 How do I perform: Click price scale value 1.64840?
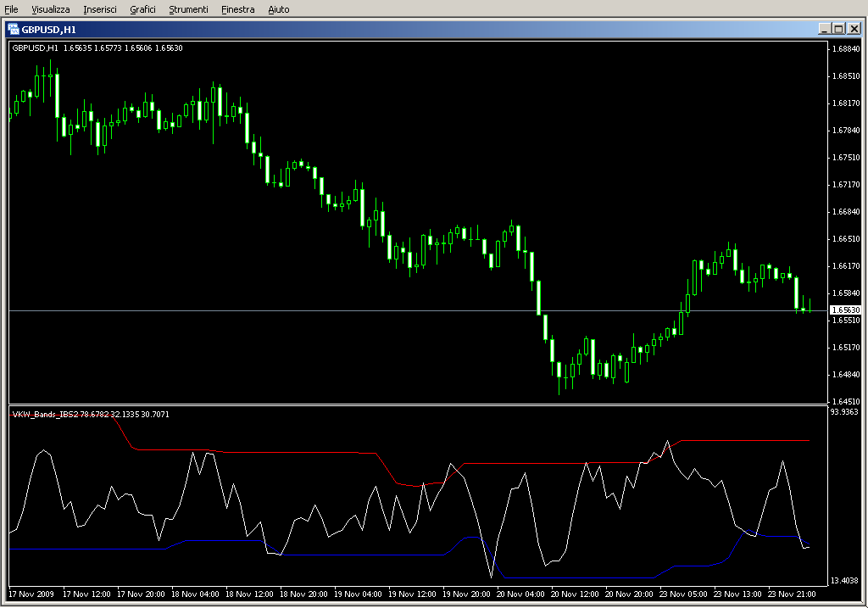click(x=846, y=374)
